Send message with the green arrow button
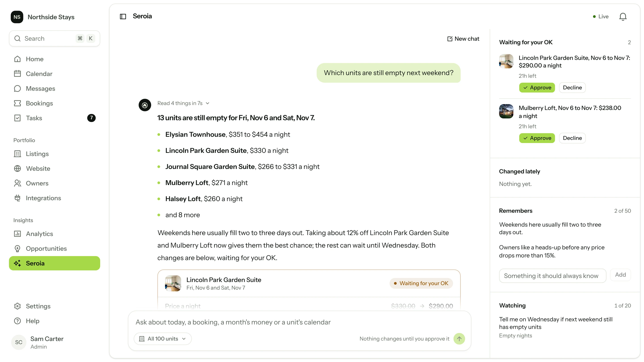The height and width of the screenshot is (362, 644). click(459, 339)
